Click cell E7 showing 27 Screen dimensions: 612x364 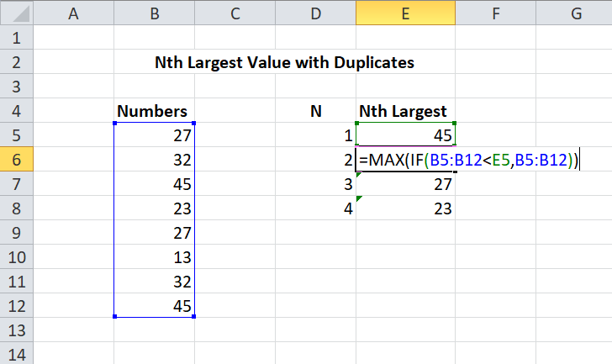point(405,184)
